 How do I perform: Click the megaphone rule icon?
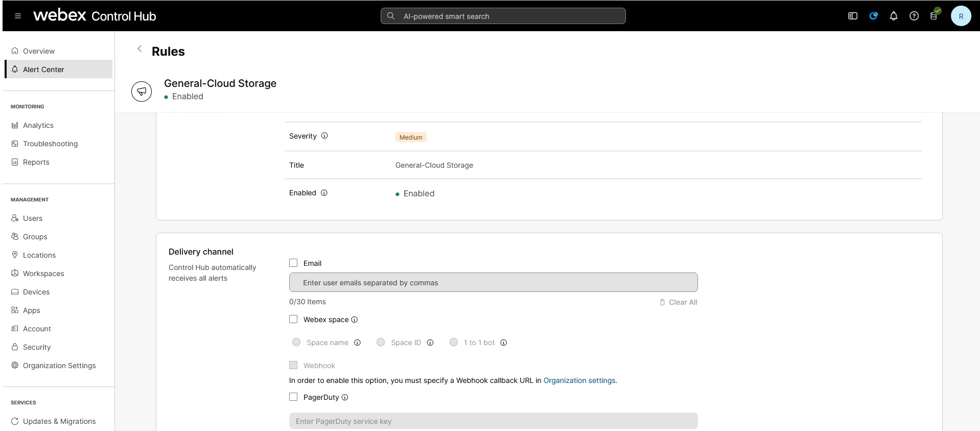click(142, 92)
